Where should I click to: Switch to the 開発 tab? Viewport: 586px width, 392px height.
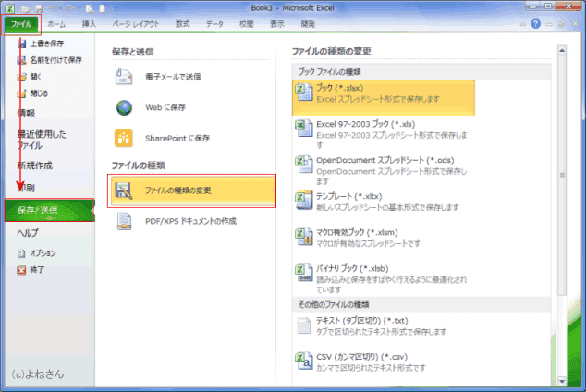(308, 24)
